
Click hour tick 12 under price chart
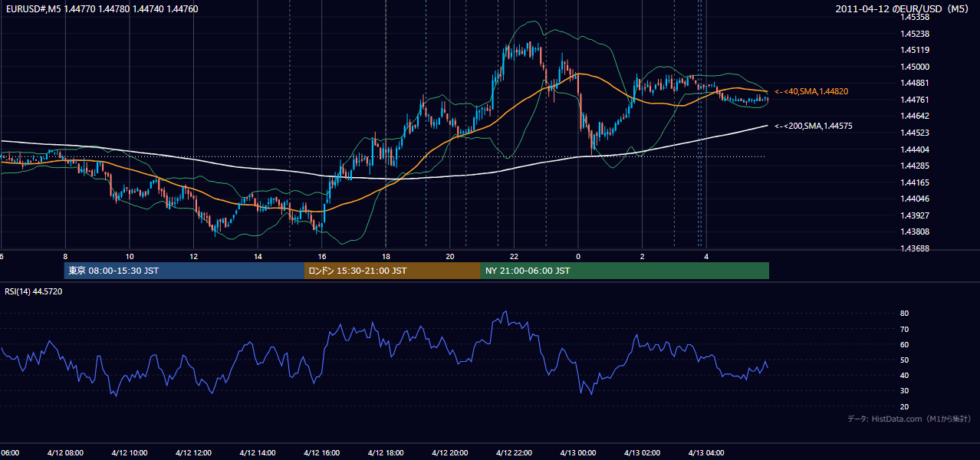coord(193,256)
